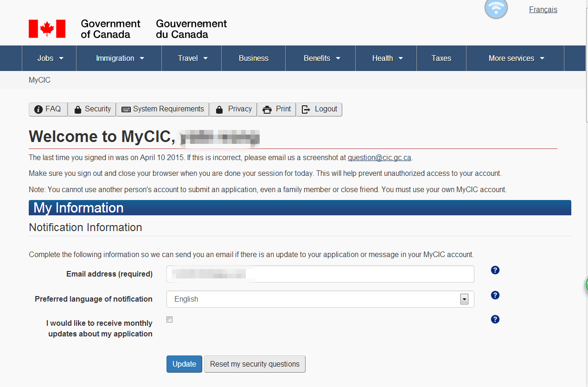Open Preferred language of notification dropdown

pos(320,299)
